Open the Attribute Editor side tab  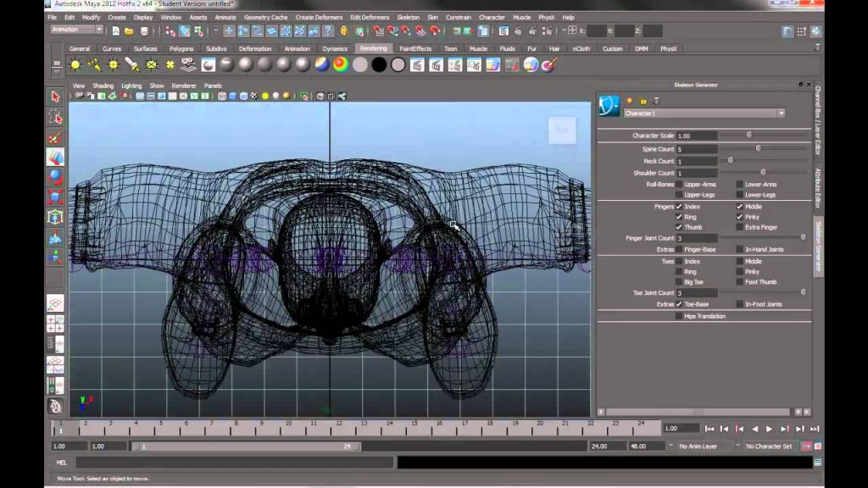click(x=818, y=188)
